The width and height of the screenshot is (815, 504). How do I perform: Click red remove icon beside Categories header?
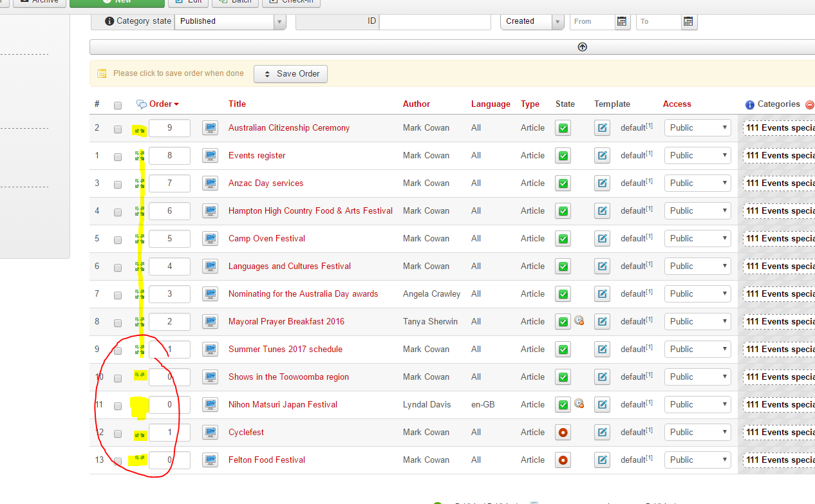(809, 104)
